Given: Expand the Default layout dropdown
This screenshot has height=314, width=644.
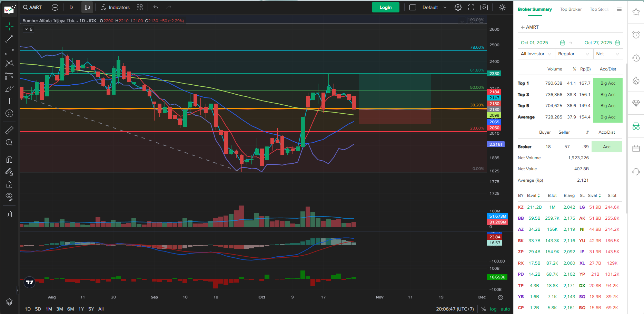Looking at the screenshot, I should pos(434,7).
